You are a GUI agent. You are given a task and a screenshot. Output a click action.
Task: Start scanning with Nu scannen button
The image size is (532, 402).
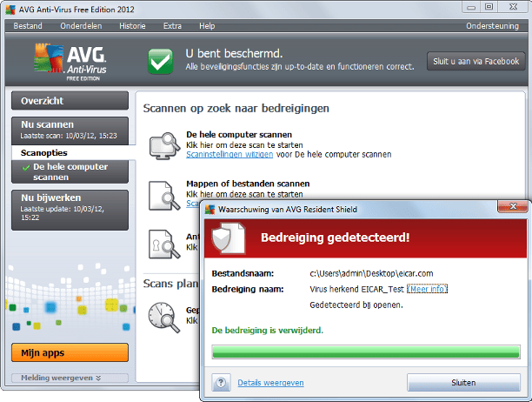pos(70,131)
